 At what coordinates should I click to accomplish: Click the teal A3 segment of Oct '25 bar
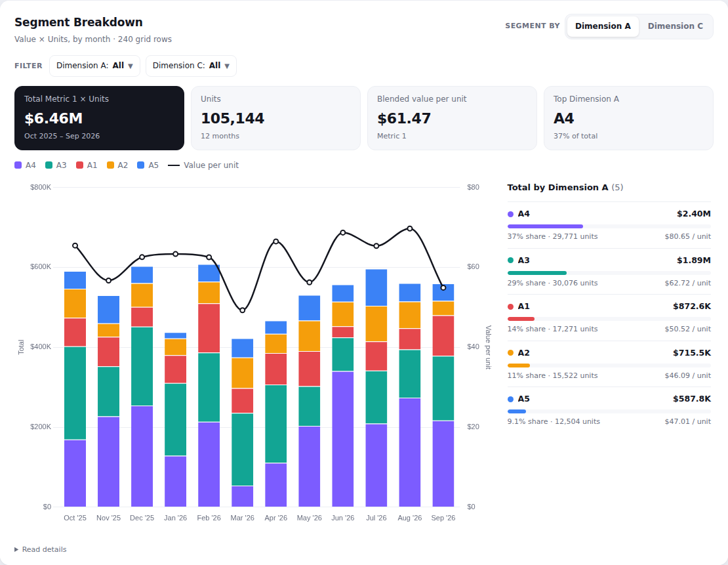(x=75, y=393)
